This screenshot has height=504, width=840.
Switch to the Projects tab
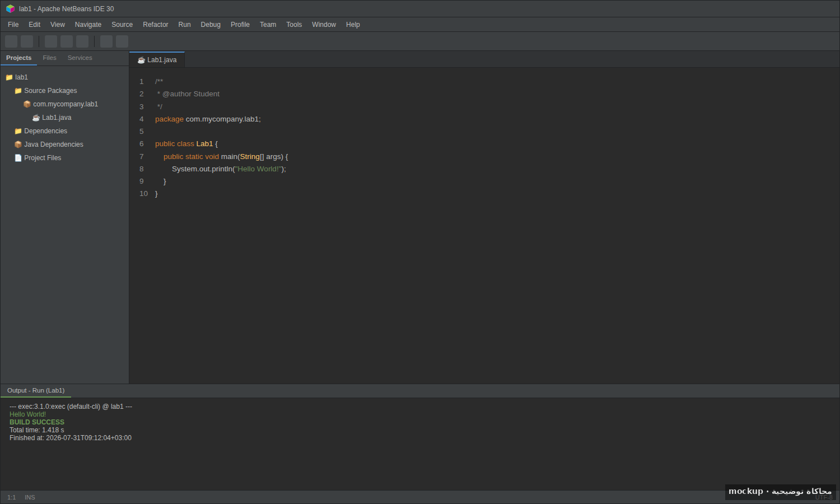pos(18,58)
